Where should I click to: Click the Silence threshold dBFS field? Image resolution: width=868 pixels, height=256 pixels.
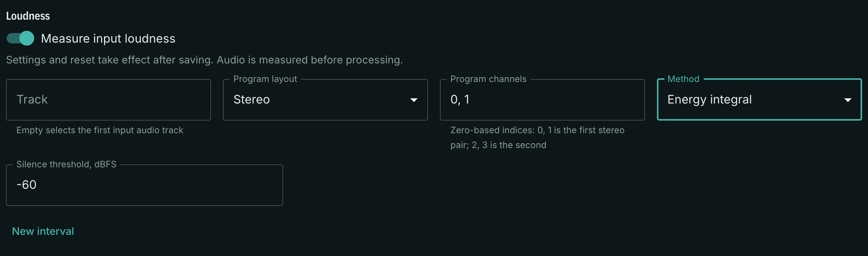coord(145,185)
